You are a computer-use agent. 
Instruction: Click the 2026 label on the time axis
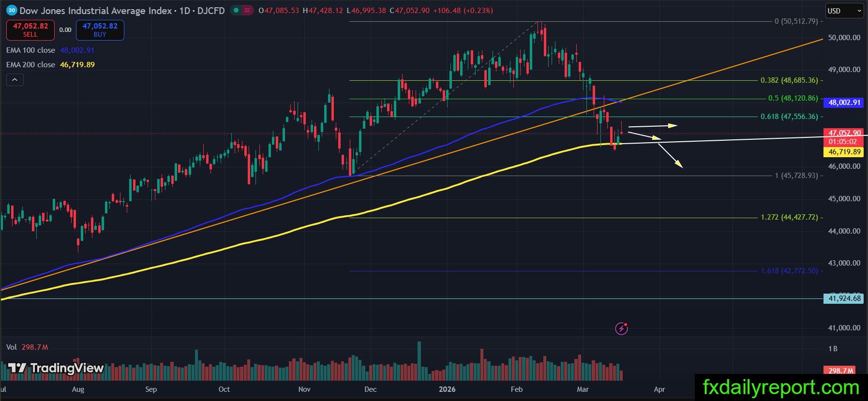point(447,389)
